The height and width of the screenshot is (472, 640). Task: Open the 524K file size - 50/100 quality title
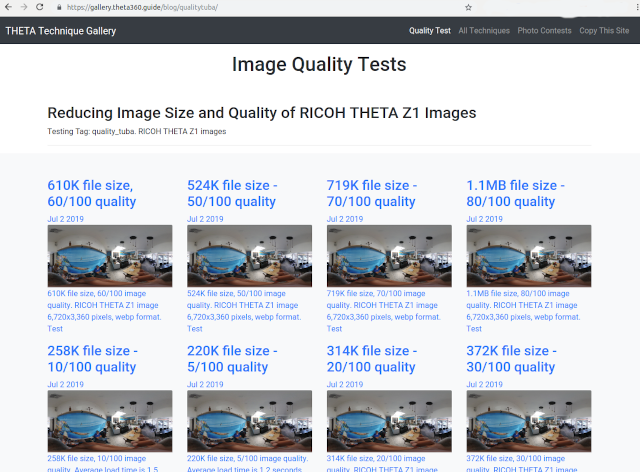(x=232, y=193)
